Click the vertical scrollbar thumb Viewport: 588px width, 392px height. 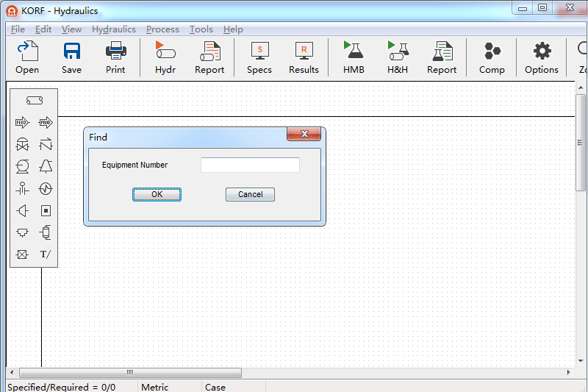(x=580, y=143)
